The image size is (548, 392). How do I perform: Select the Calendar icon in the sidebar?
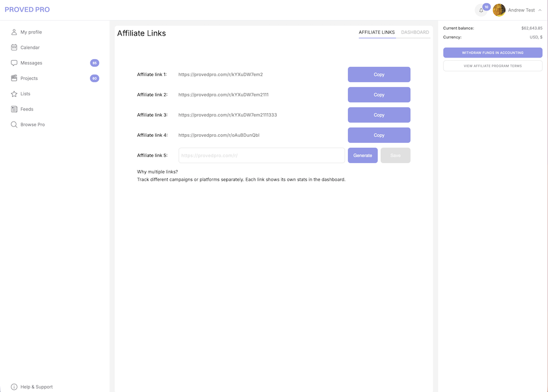coord(13,47)
